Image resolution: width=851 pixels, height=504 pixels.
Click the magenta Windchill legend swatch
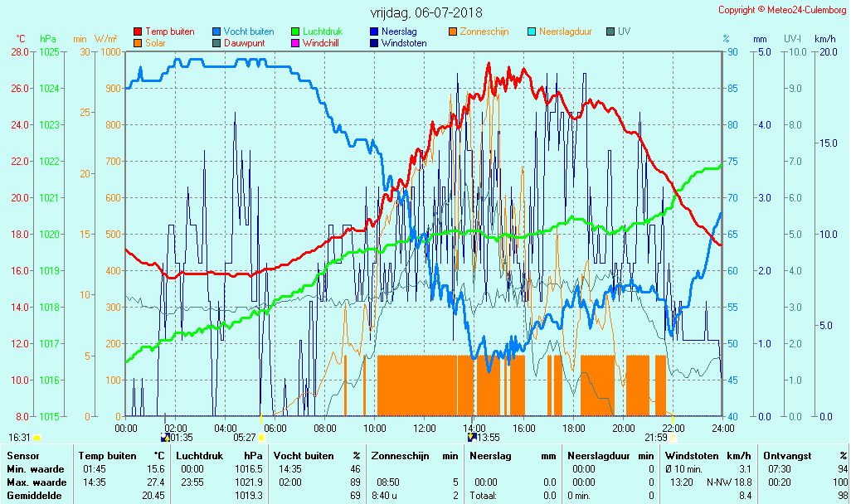[x=295, y=42]
